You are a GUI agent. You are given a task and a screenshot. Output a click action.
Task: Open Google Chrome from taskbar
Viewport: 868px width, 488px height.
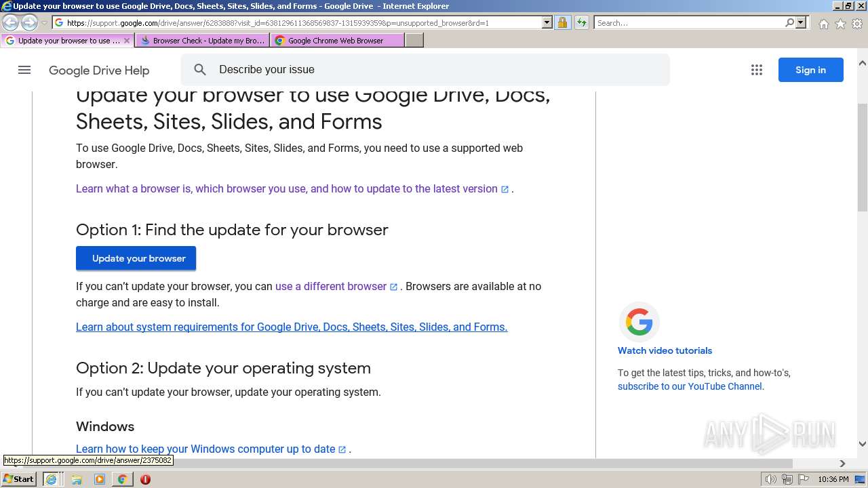(122, 479)
